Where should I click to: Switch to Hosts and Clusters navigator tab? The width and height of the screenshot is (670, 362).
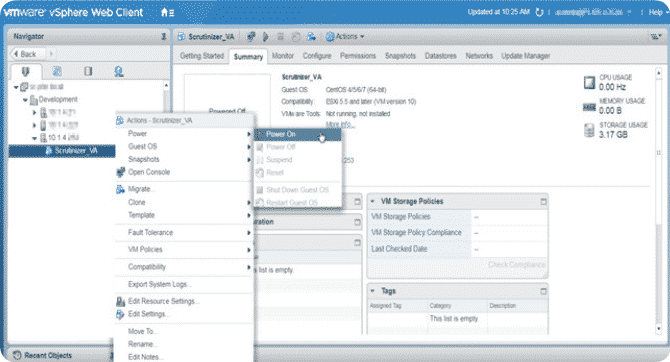pos(26,71)
